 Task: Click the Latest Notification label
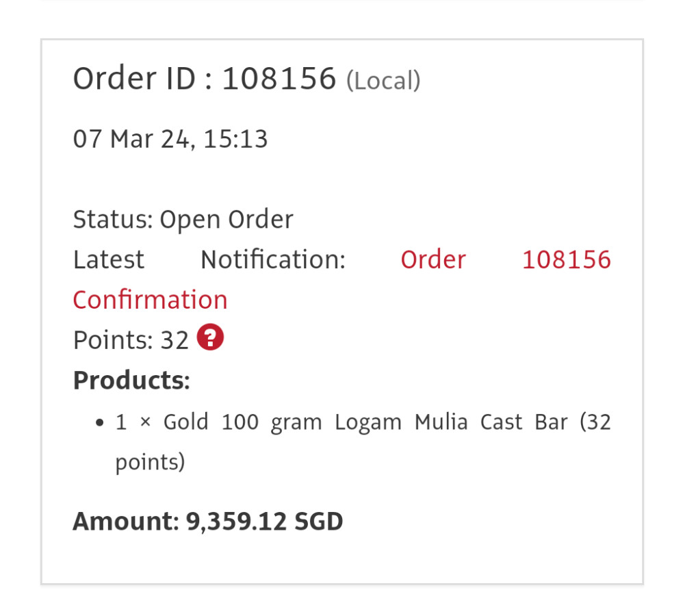point(209,260)
